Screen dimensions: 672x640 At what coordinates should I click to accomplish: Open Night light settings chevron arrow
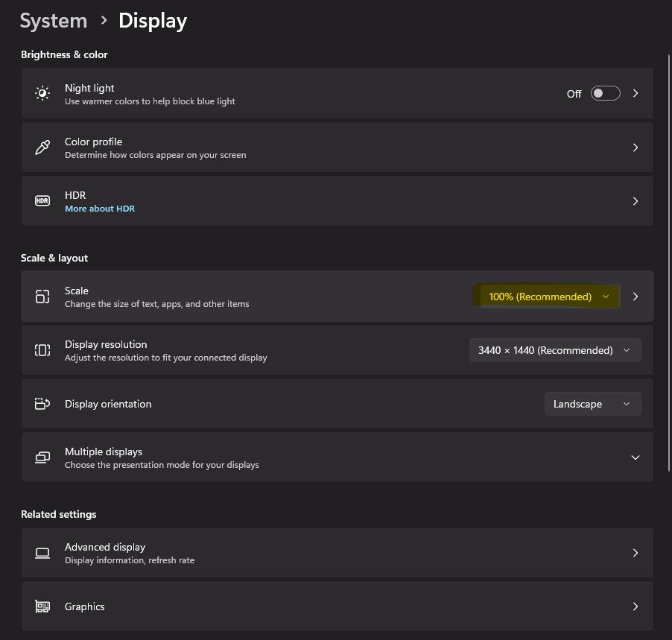tap(635, 93)
